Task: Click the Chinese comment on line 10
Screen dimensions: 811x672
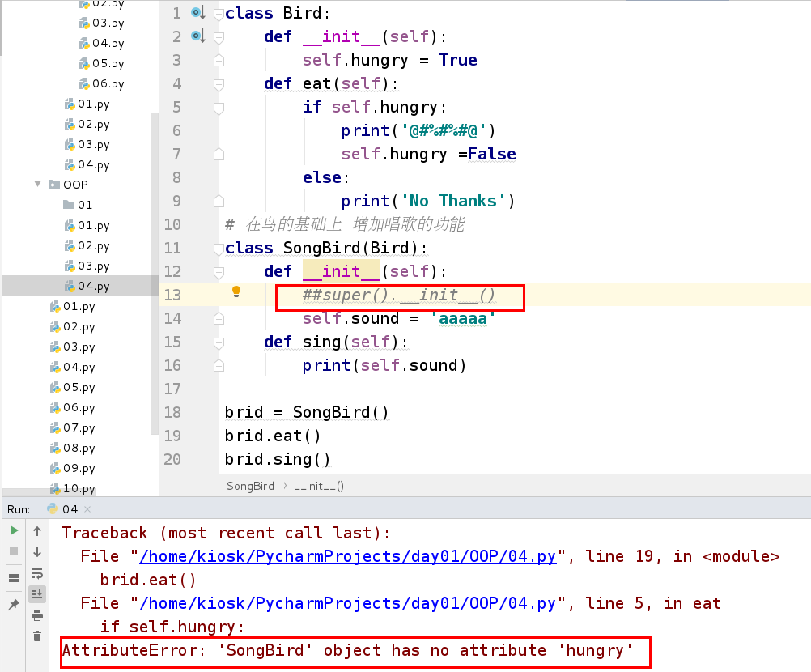Action: pos(345,224)
